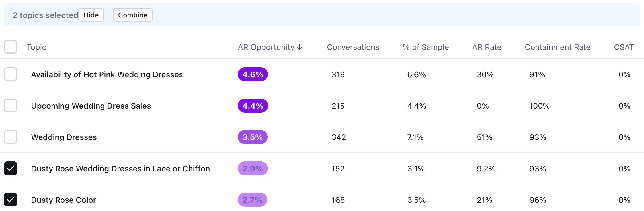Uncheck the Dusty Rose Color row
644x211 pixels.
point(11,200)
